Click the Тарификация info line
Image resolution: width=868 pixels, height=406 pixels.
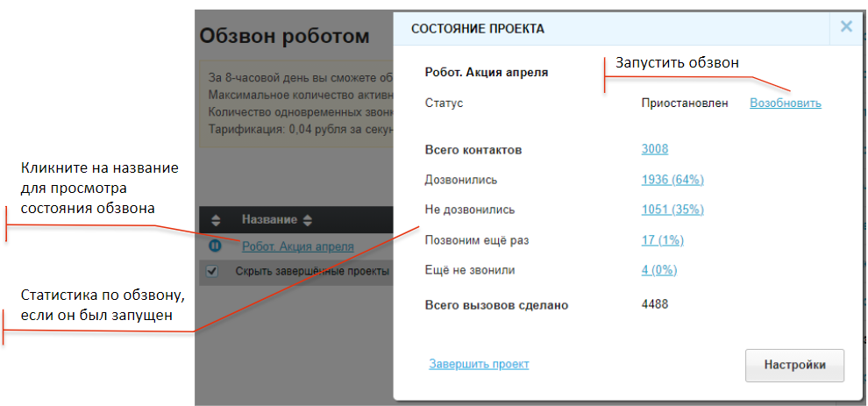301,130
